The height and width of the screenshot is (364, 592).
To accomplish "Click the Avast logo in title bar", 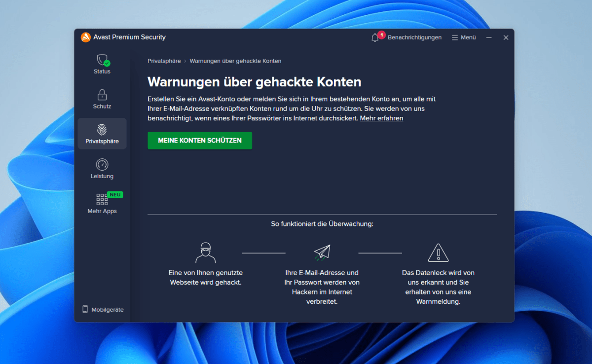I will pos(85,37).
